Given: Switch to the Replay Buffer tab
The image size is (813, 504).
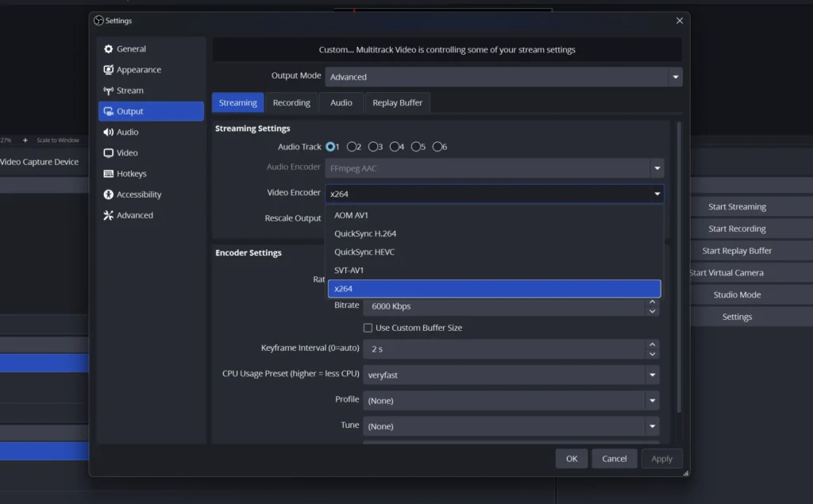Looking at the screenshot, I should [x=397, y=102].
